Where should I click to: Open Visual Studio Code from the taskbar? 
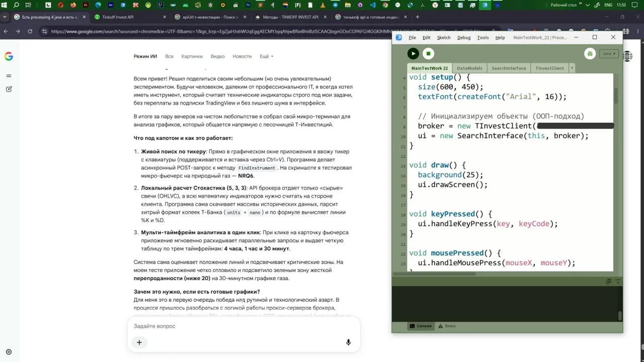click(x=373, y=5)
